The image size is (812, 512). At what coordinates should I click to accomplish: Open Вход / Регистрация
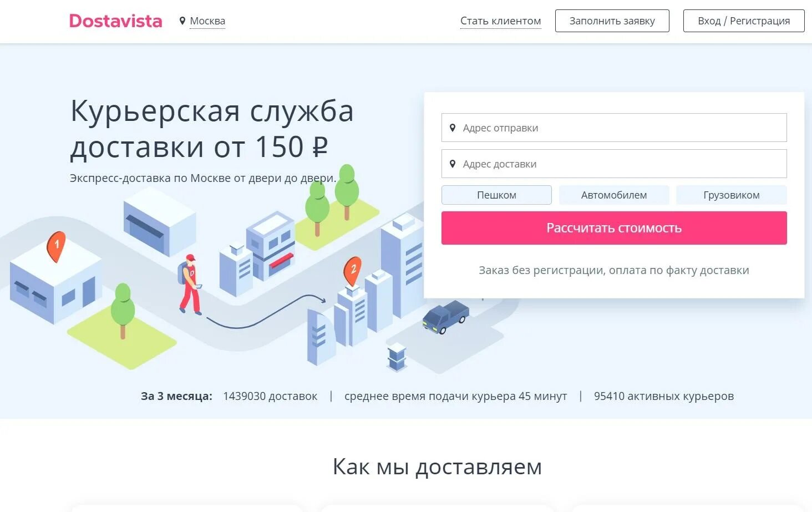click(744, 21)
